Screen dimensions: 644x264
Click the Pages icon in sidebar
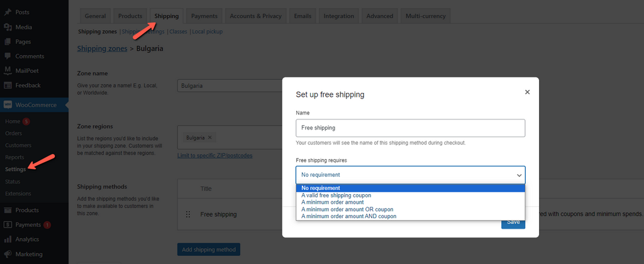(8, 41)
